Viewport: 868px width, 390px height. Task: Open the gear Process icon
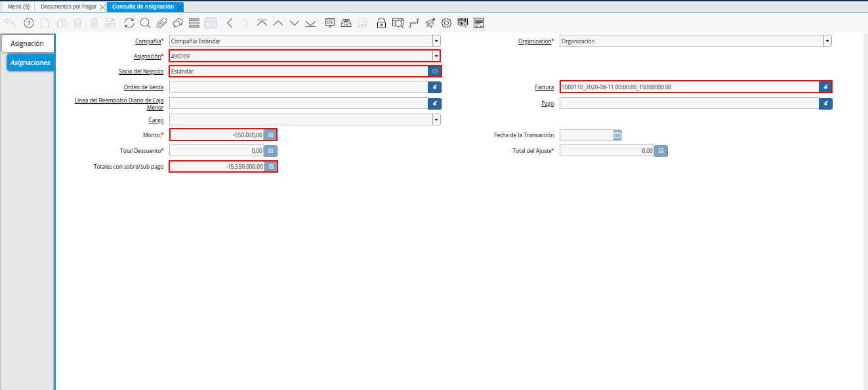pos(446,23)
